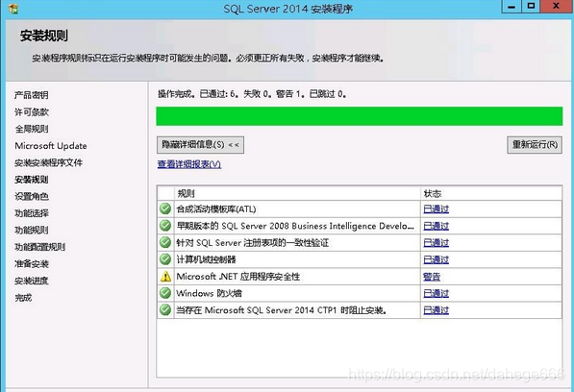Open 已通过 link for registry consistency rule
The image size is (574, 392).
(436, 243)
